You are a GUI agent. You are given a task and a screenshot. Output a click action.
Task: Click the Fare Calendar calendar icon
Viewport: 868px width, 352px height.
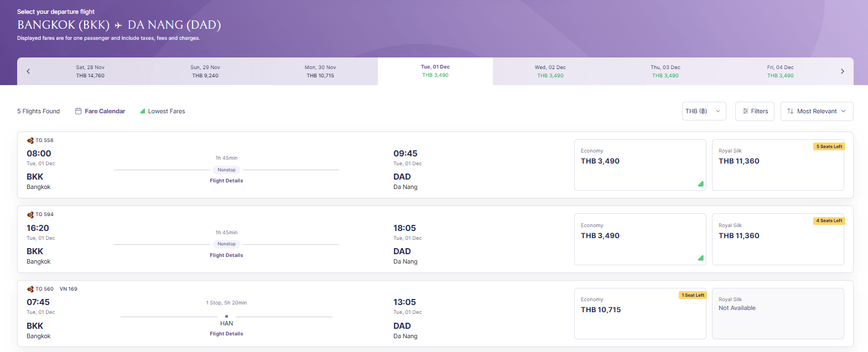click(78, 111)
